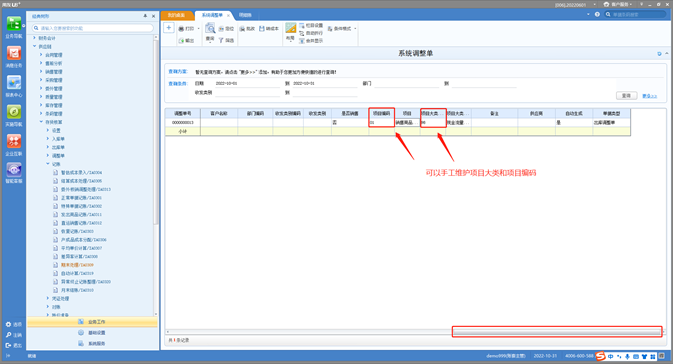Open the 报表中心 sidebar icon

[14, 82]
